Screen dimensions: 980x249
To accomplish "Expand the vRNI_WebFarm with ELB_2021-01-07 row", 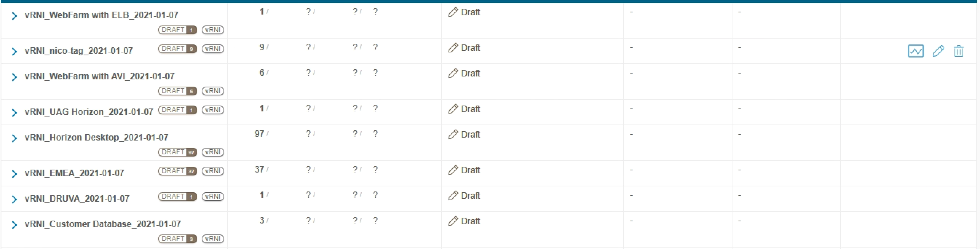I will click(14, 16).
